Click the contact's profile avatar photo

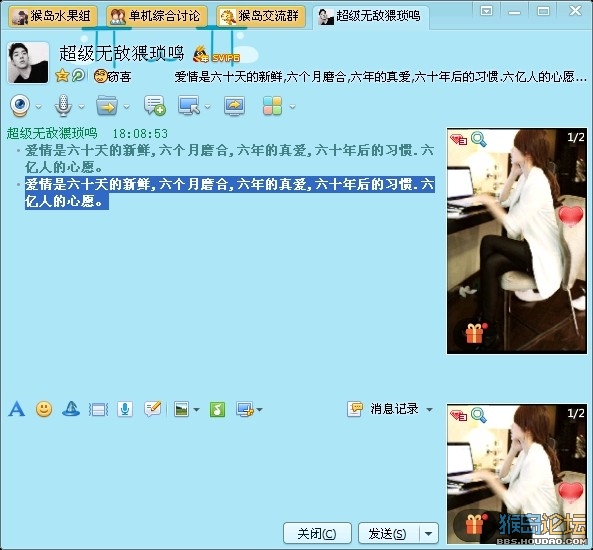(x=28, y=62)
